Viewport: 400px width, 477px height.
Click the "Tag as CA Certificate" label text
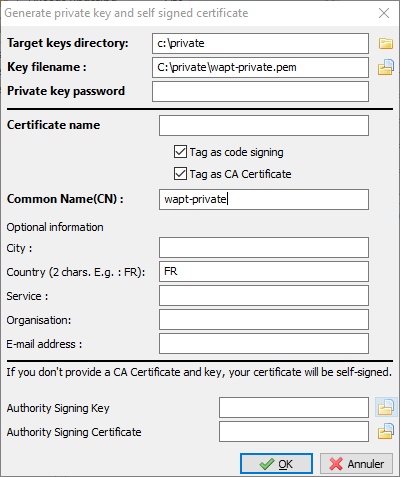tap(241, 174)
